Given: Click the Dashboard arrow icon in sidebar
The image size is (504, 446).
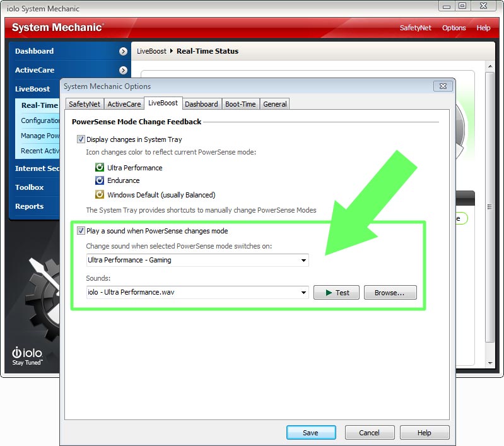Looking at the screenshot, I should coord(123,51).
